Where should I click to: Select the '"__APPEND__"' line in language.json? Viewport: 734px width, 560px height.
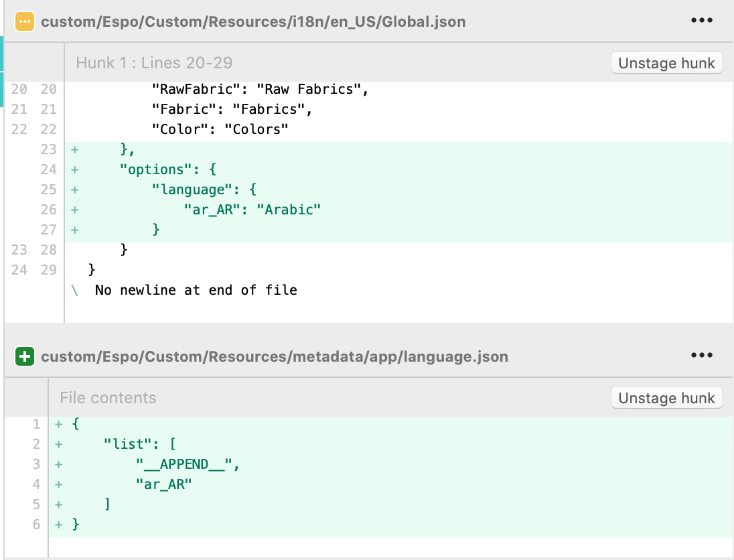pos(187,464)
